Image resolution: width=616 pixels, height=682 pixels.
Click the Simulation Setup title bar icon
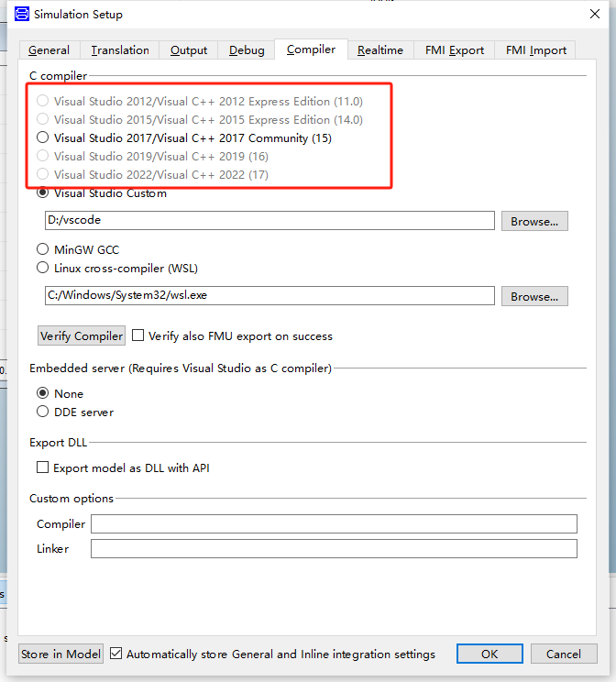click(22, 14)
